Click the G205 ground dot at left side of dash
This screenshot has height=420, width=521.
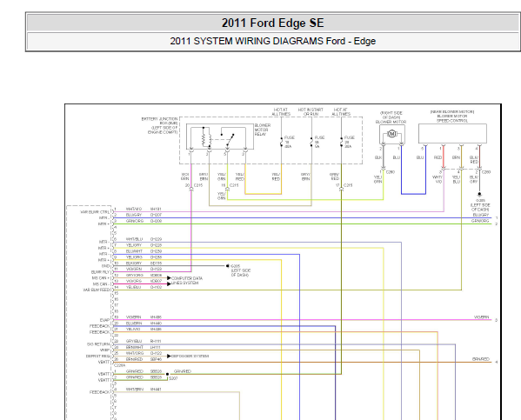tap(228, 266)
